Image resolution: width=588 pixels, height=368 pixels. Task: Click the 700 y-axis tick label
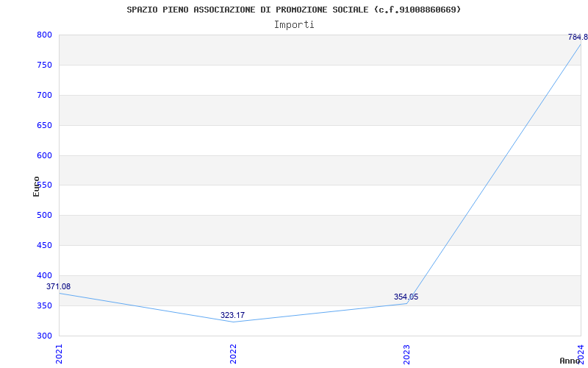(44, 96)
